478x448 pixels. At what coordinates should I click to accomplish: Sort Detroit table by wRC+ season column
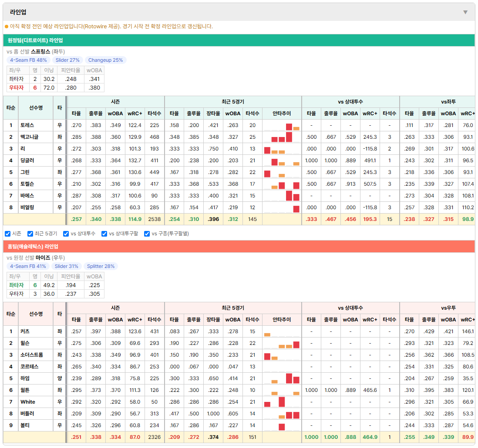pos(135,113)
